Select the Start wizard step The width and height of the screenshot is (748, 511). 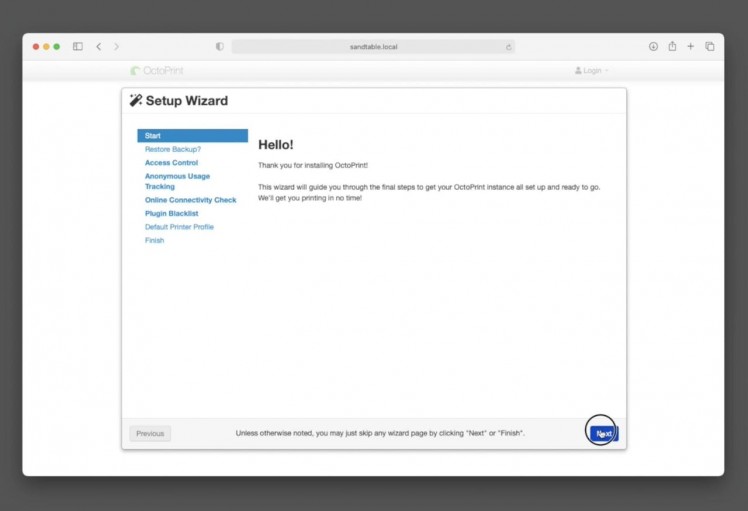click(193, 136)
